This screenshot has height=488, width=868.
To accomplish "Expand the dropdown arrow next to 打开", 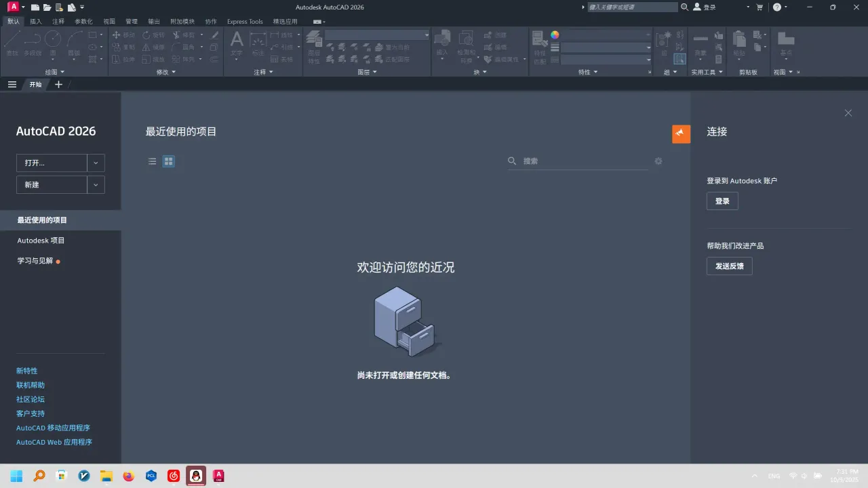I will pyautogui.click(x=96, y=163).
